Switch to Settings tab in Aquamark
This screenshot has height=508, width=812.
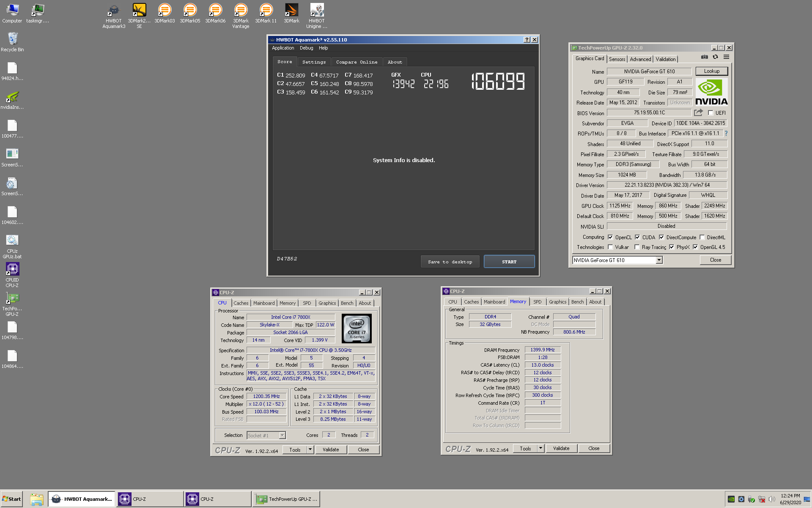(x=314, y=62)
